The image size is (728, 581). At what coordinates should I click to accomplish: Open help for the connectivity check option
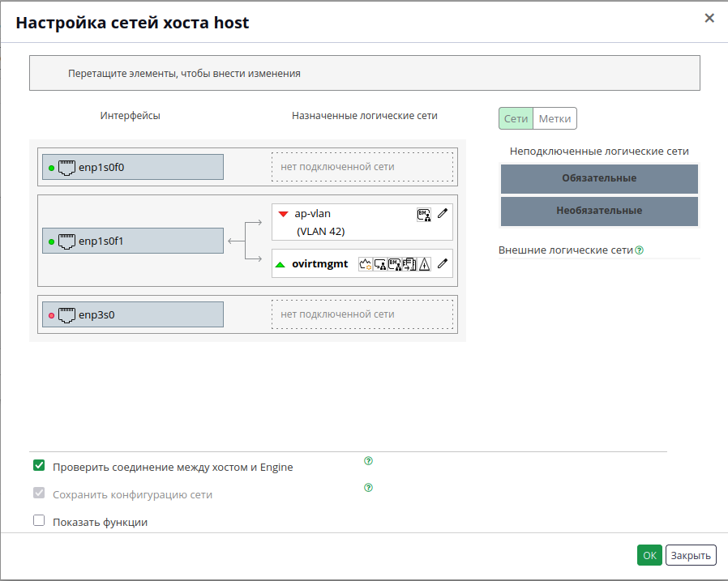tap(368, 461)
